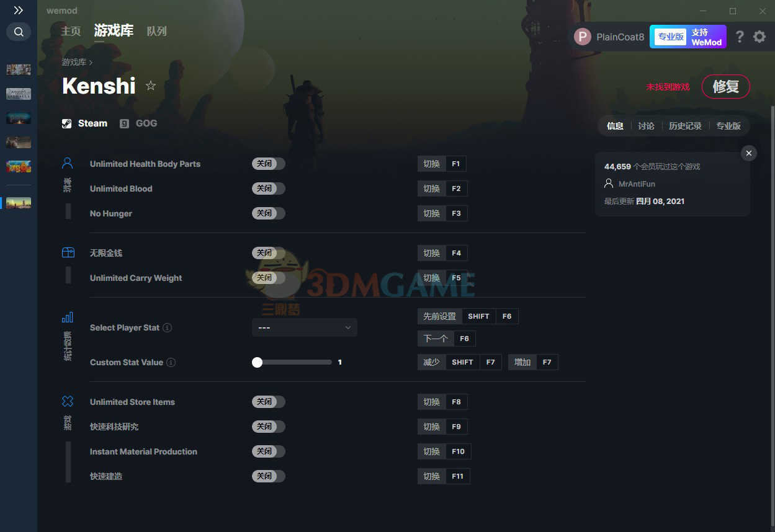The image size is (775, 532).
Task: Toggle Unlimited Blood switch
Action: tap(269, 188)
